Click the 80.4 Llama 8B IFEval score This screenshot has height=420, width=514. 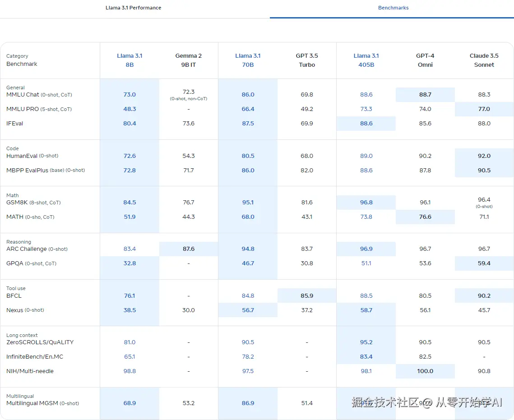[130, 124]
